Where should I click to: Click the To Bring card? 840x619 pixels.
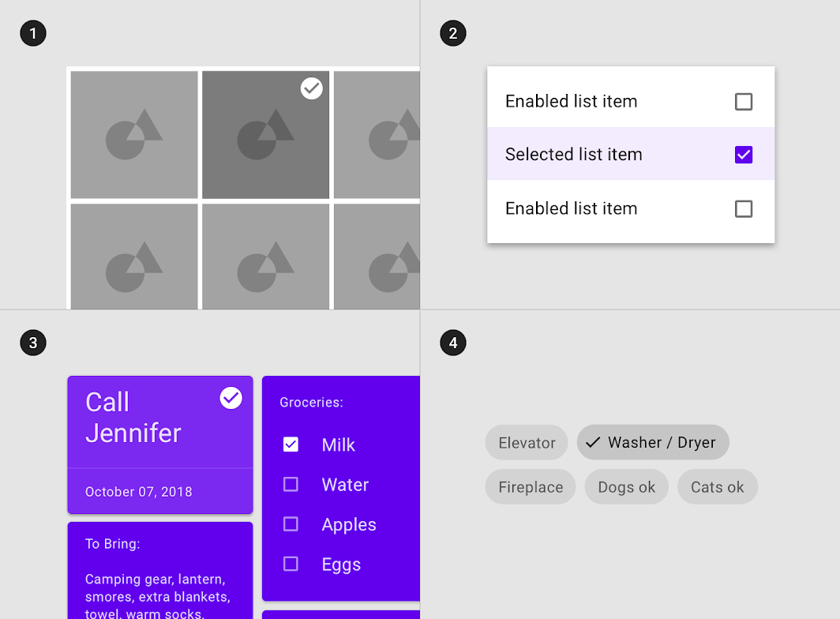(x=159, y=568)
